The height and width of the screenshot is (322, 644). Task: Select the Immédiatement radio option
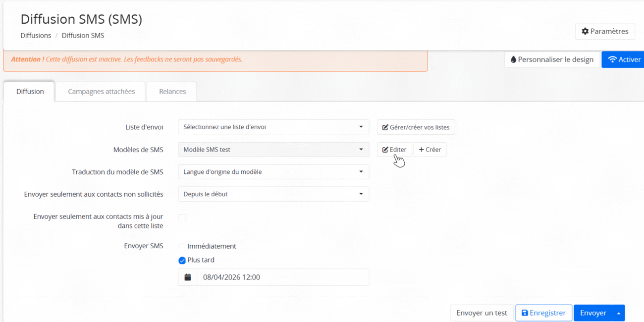pos(182,247)
